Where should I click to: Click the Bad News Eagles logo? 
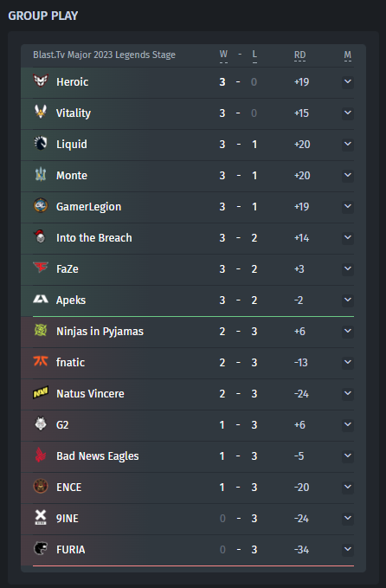tap(41, 455)
